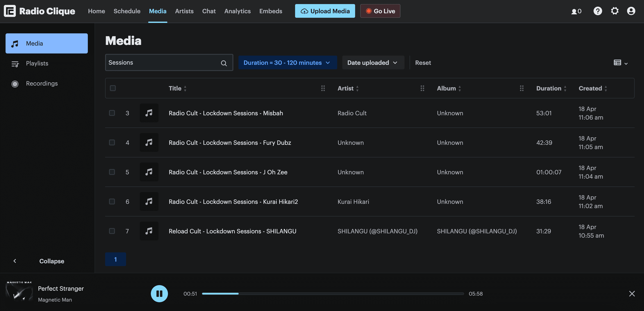Pause the playing track Perfect Stranger
Viewport: 644px width, 311px height.
point(159,293)
